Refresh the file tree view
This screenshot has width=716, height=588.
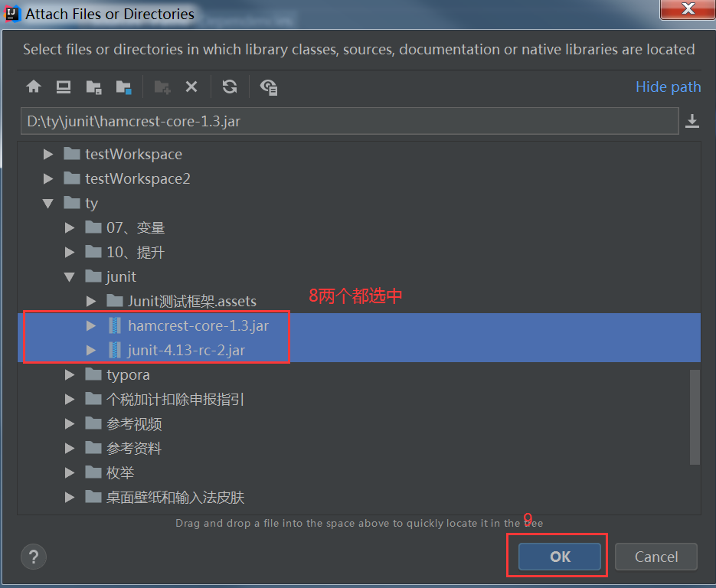[x=230, y=87]
